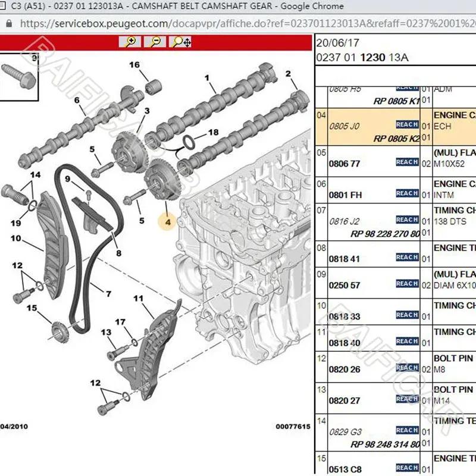Select the zoom-and-pan magnifier tool
The height and width of the screenshot is (476, 476).
tap(181, 42)
